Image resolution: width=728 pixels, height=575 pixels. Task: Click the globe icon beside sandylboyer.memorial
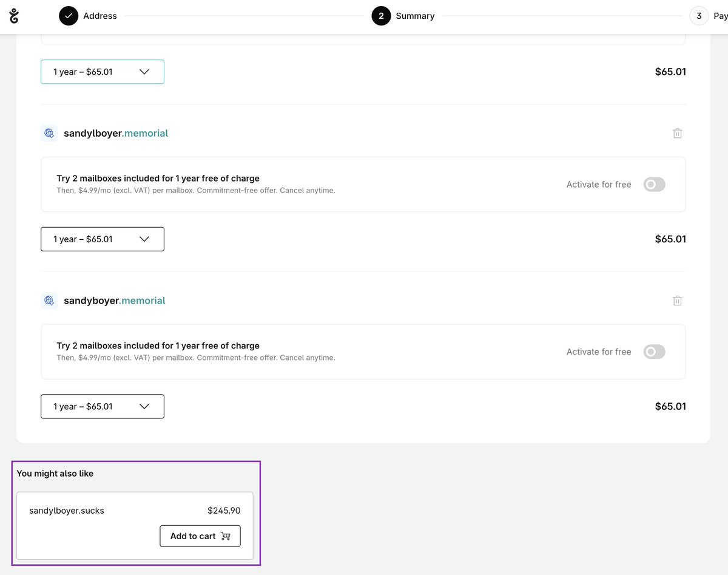pyautogui.click(x=49, y=133)
